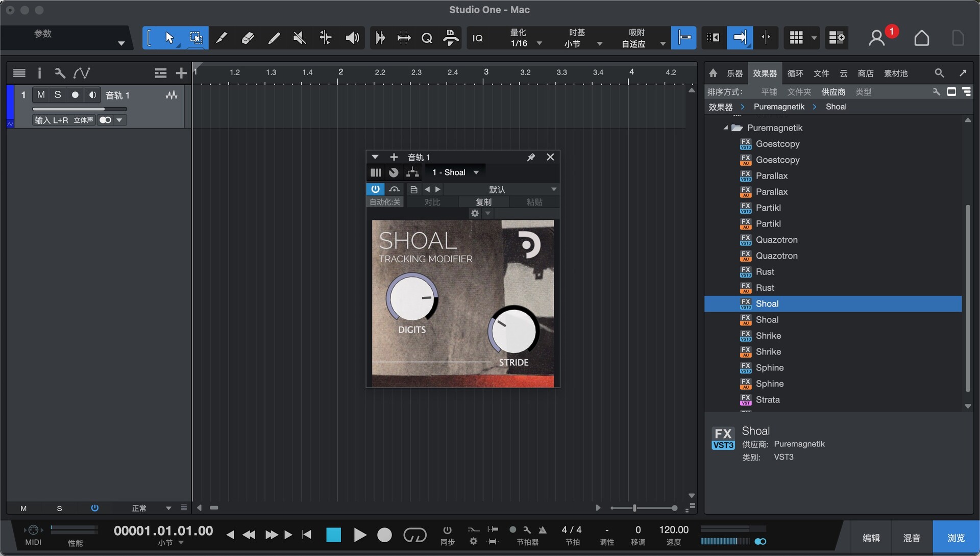The image size is (980, 556).
Task: Search the browser with magnifier icon
Action: tap(939, 73)
